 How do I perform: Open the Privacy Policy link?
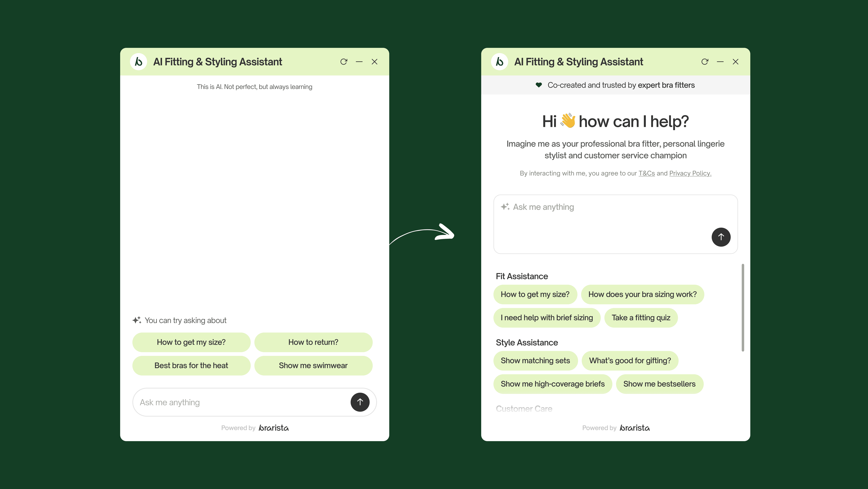point(690,173)
